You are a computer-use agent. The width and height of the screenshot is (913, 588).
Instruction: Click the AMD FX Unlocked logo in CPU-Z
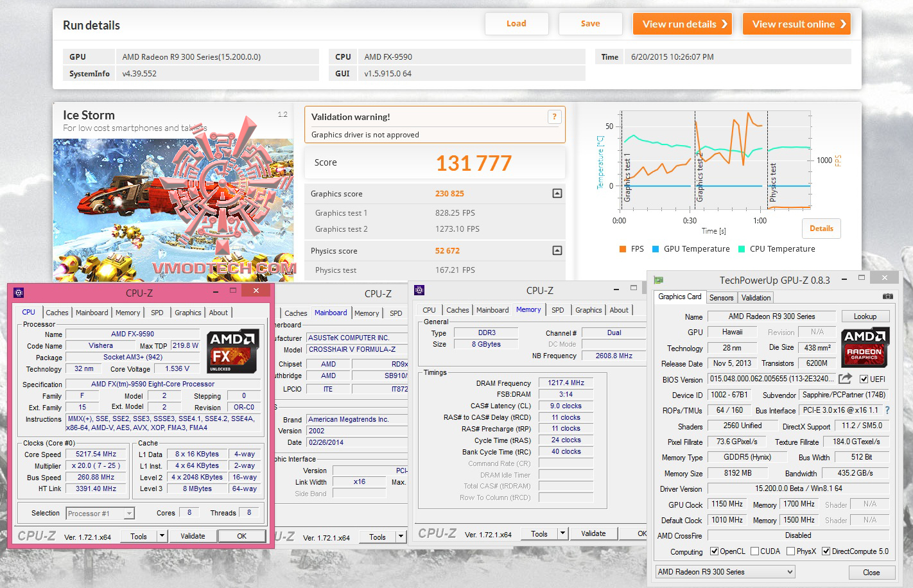tap(232, 351)
